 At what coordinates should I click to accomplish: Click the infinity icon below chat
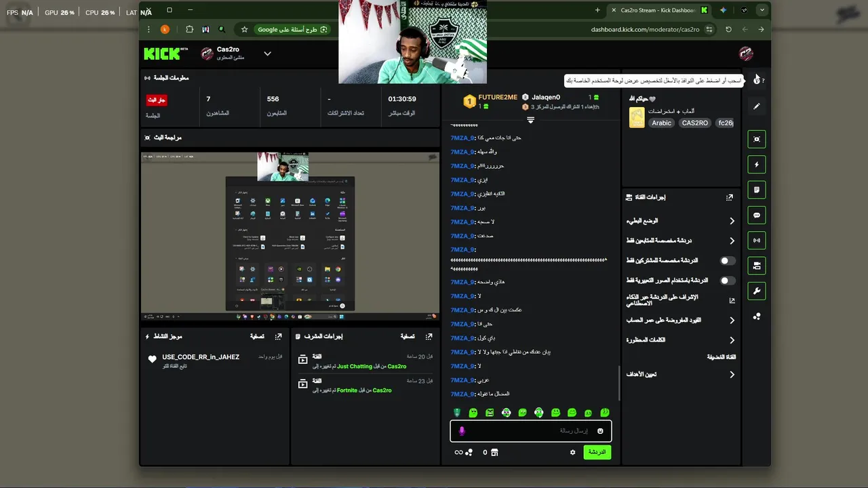(x=458, y=452)
